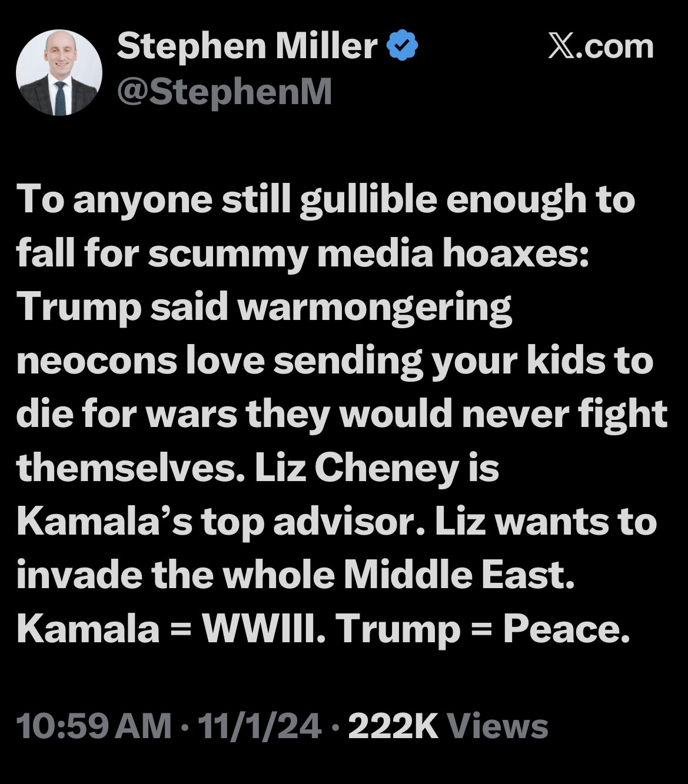This screenshot has width=688, height=784.
Task: Click Stephen Miller's profile avatar
Action: pos(59,72)
